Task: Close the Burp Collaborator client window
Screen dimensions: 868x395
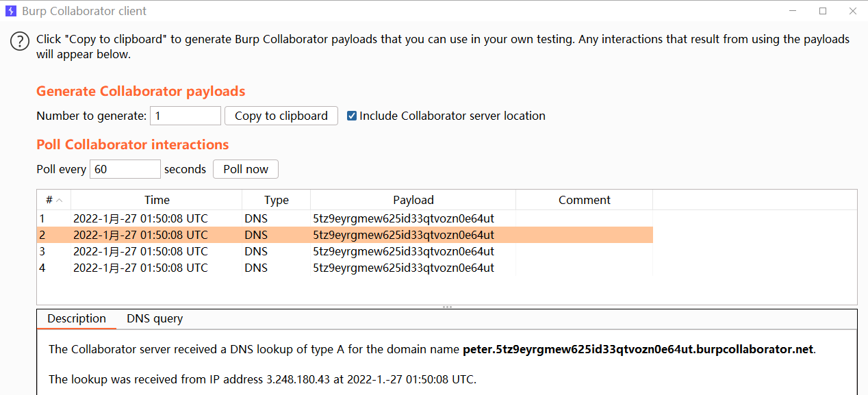Action: (x=853, y=11)
